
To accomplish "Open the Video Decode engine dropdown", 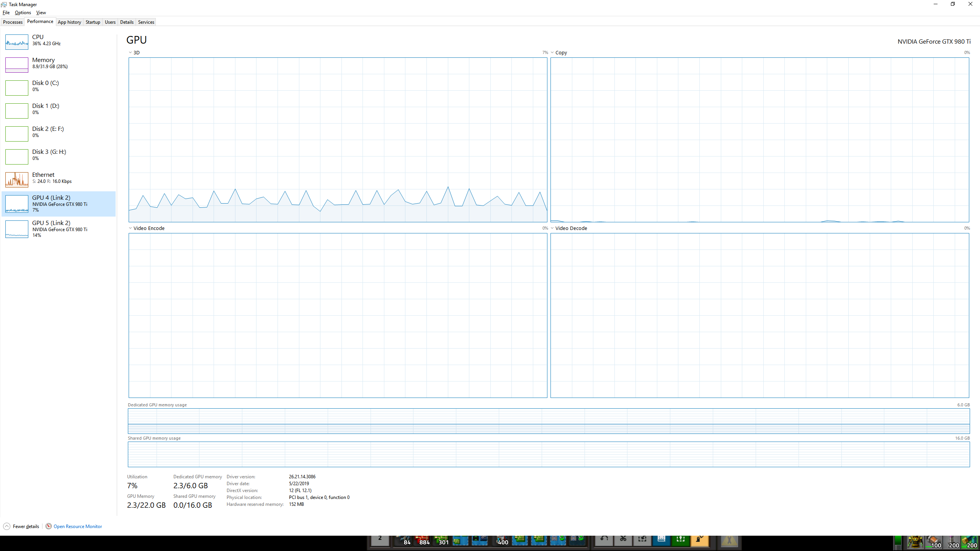I will point(552,228).
